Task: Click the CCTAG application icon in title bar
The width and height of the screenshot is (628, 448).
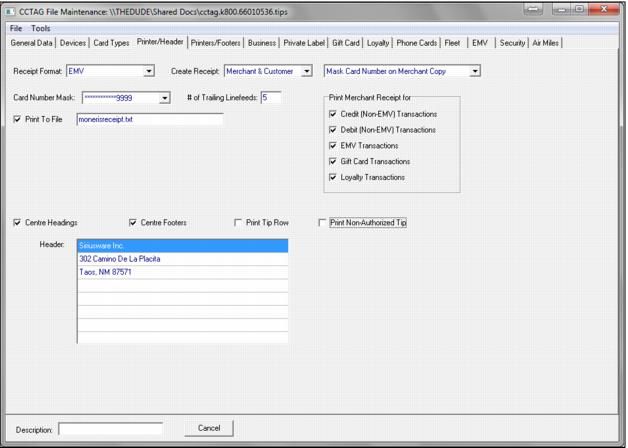Action: click(11, 10)
